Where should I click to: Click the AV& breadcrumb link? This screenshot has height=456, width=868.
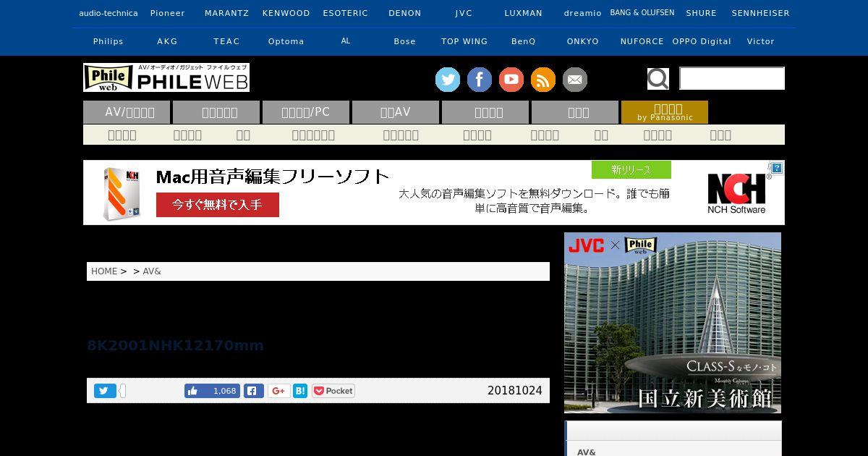coord(152,271)
